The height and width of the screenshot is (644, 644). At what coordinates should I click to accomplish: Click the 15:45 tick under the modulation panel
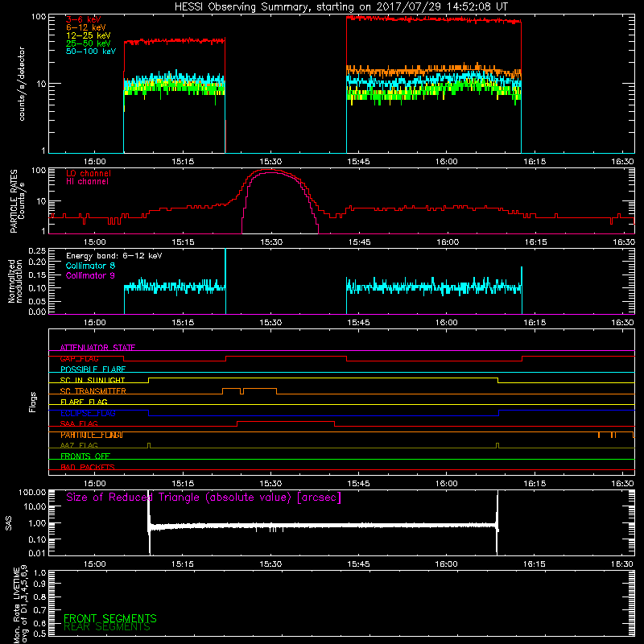click(x=358, y=323)
